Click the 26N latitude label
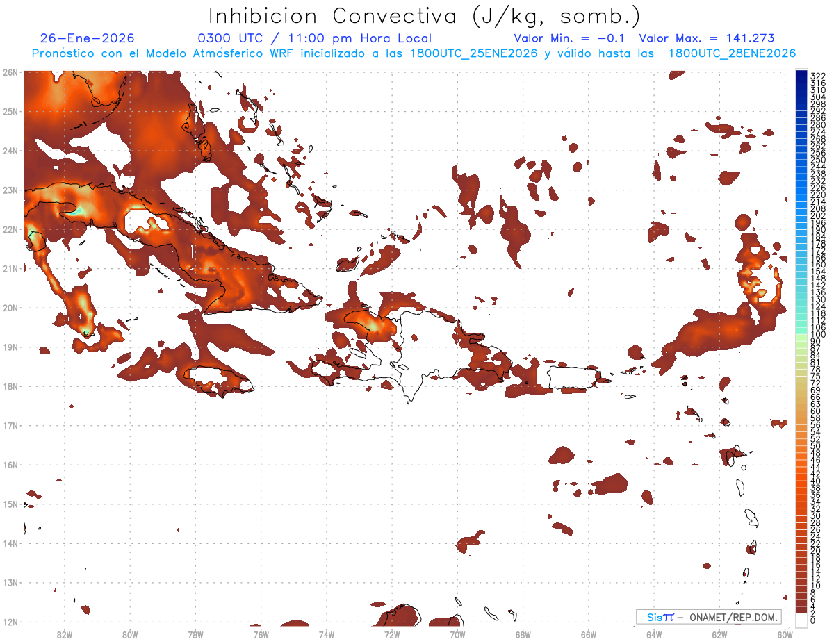This screenshot has width=834, height=644. tap(10, 72)
